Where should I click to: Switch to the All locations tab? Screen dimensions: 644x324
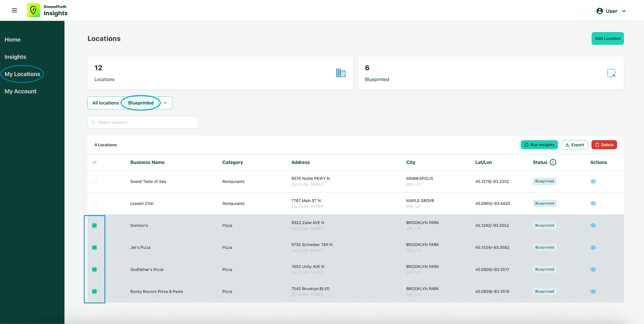105,103
